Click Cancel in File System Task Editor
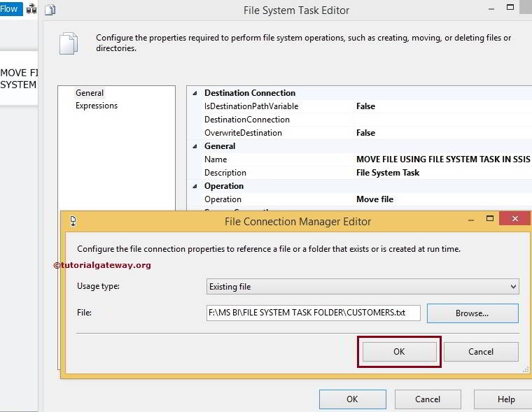The image size is (532, 412). pyautogui.click(x=428, y=399)
